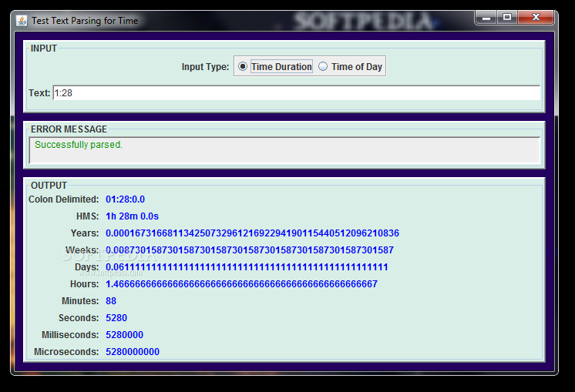Click the Days value starting 0.0611

(247, 267)
